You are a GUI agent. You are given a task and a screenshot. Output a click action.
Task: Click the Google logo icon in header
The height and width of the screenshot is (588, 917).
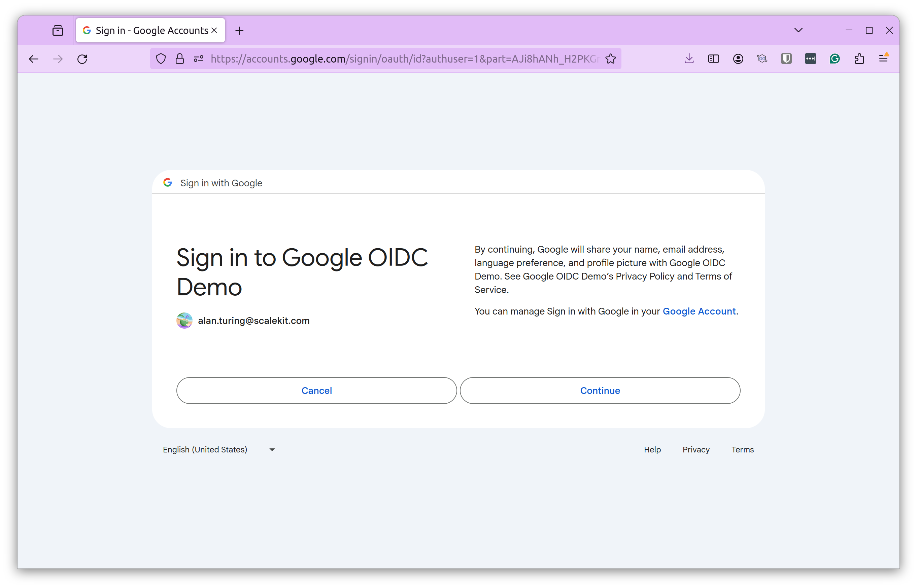tap(168, 183)
